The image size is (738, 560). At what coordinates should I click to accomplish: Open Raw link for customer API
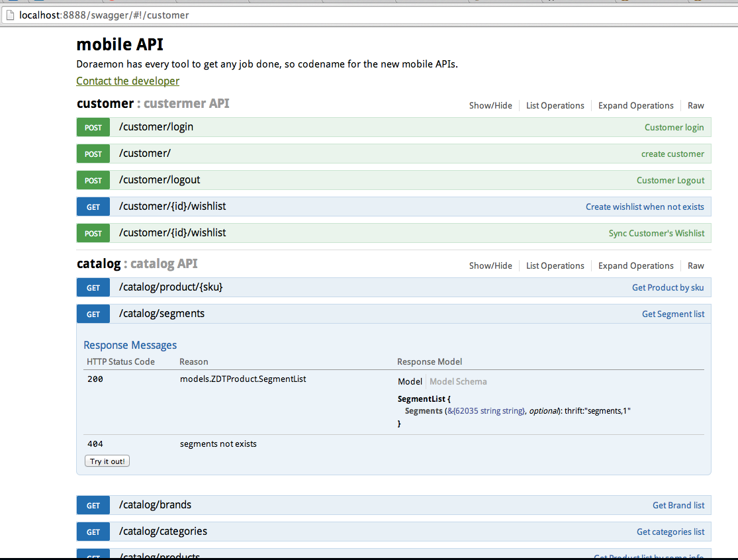(696, 106)
